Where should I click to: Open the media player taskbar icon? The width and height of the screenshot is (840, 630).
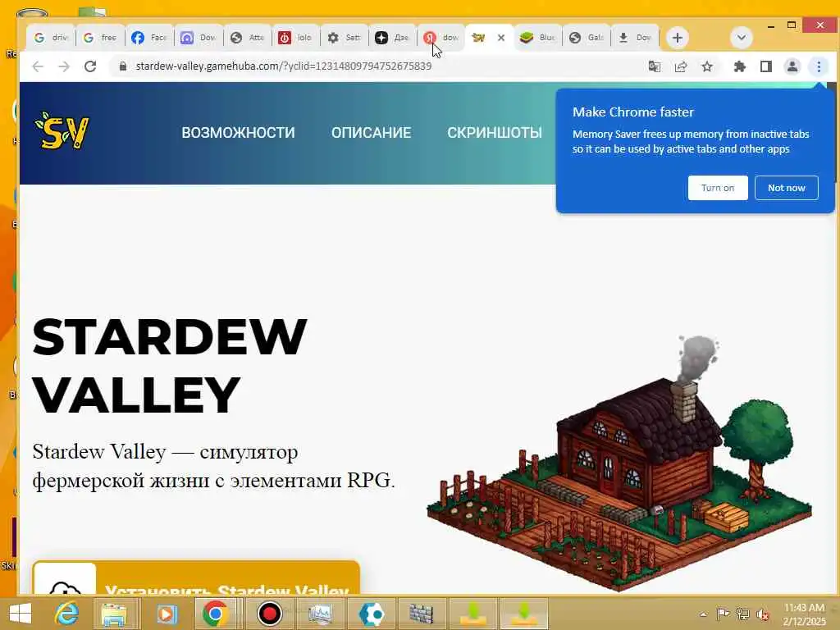pos(166,614)
